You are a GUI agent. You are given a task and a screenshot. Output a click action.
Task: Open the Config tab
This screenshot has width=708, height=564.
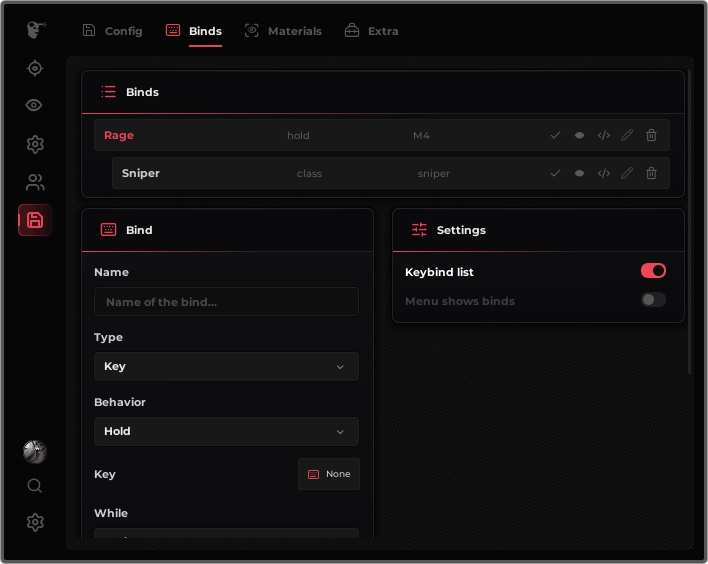112,31
